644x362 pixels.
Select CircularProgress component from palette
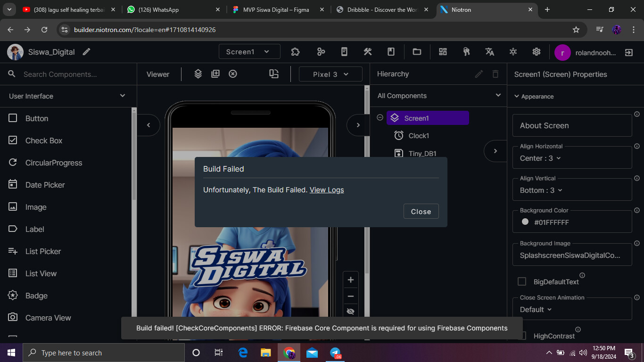66,163
